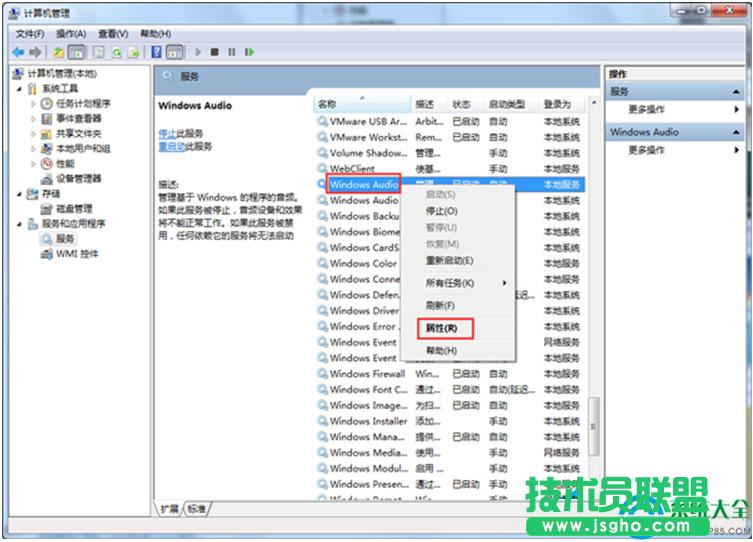The height and width of the screenshot is (542, 753).
Task: Click the Back arrow in the toolbar
Action: (18, 52)
